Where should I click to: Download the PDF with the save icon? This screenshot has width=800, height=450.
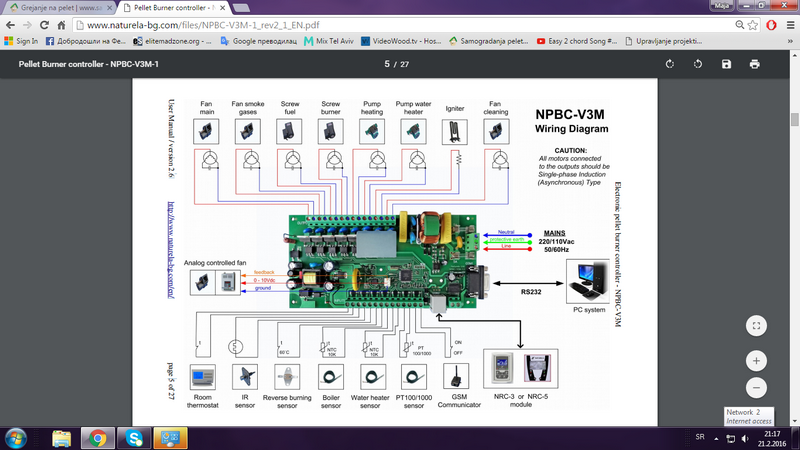click(x=726, y=64)
